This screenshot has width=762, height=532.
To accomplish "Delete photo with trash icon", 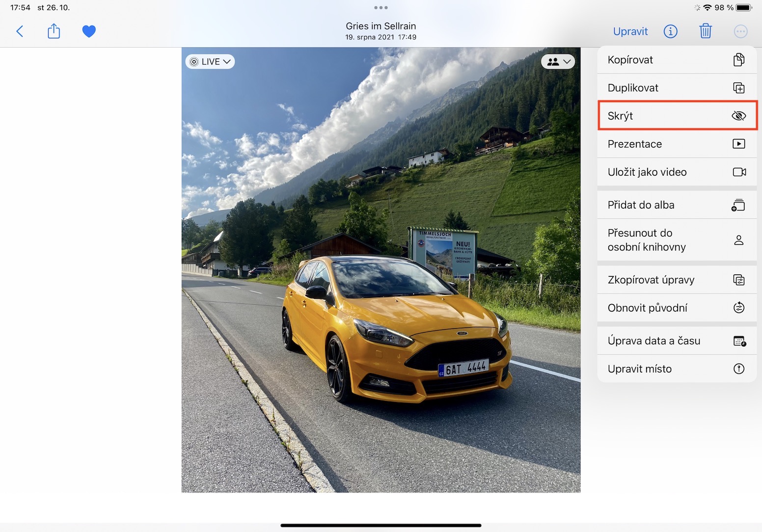I will pos(706,31).
